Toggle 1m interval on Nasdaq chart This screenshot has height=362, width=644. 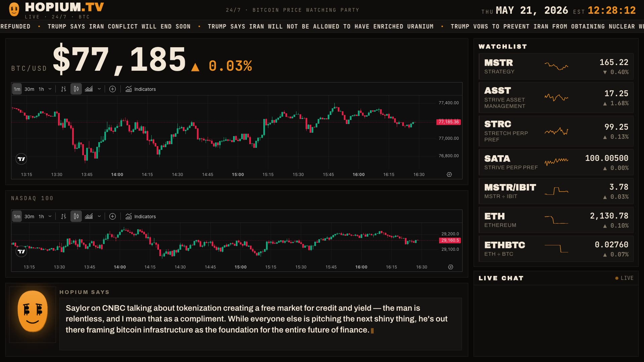[x=17, y=217]
